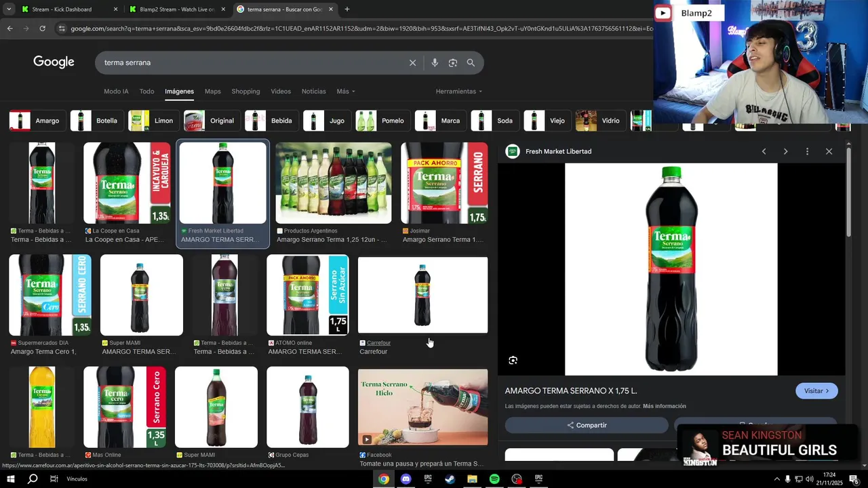Expand the Más search filters menu
This screenshot has width=868, height=488.
[x=345, y=91]
